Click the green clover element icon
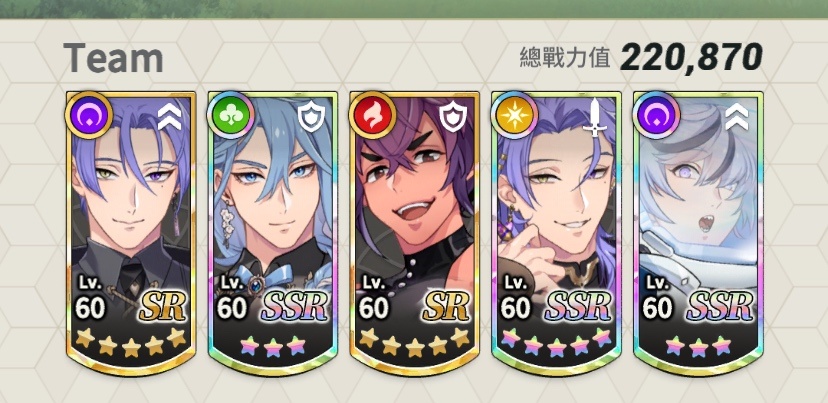 tap(230, 115)
